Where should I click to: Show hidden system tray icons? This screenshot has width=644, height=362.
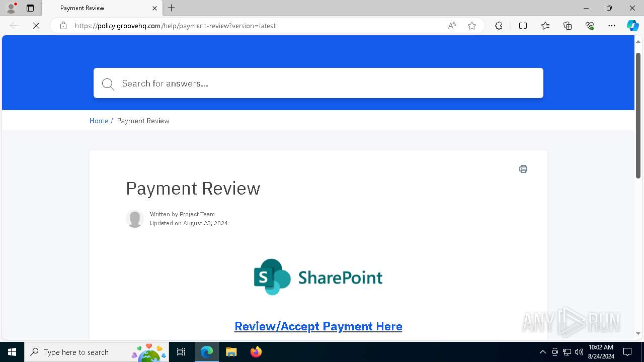tap(542, 352)
